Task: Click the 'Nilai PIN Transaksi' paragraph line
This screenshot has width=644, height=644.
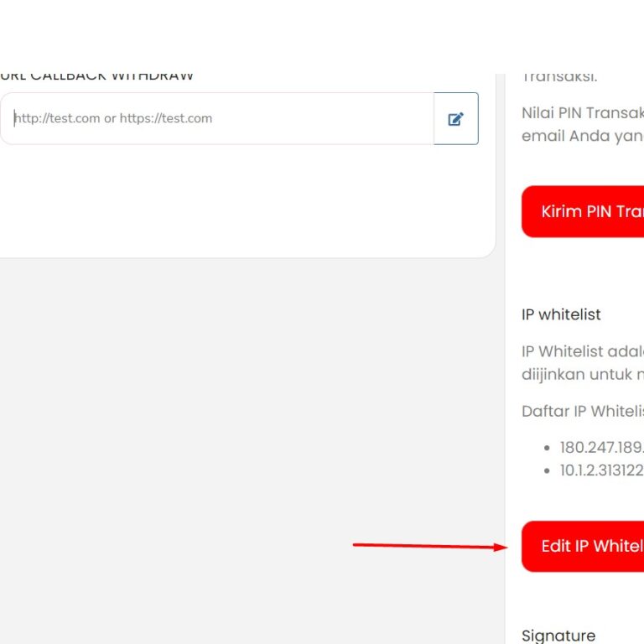Action: 582,113
